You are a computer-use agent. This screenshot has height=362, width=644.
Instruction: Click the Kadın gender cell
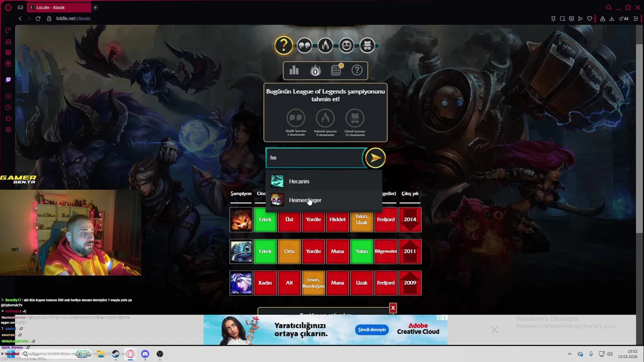coord(265,283)
